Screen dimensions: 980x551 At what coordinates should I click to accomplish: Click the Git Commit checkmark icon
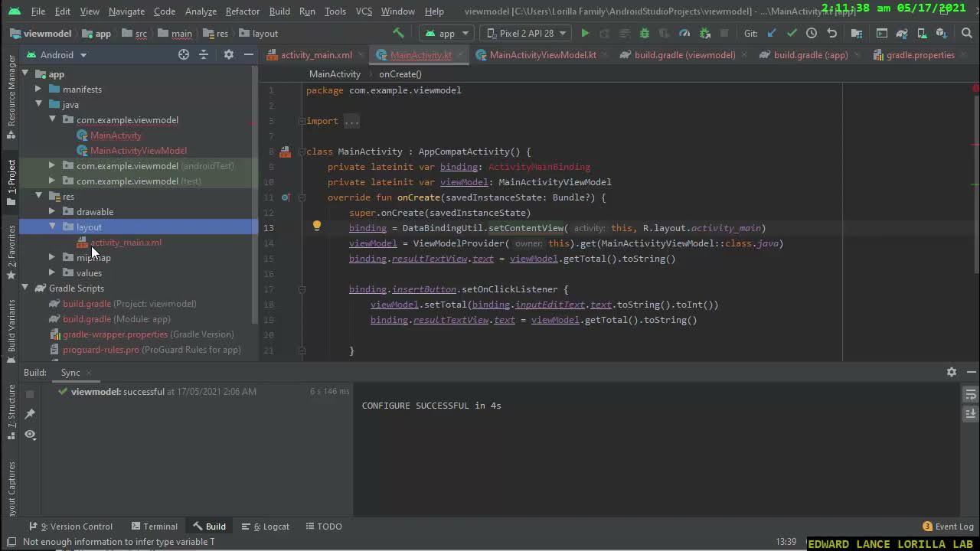pos(792,33)
